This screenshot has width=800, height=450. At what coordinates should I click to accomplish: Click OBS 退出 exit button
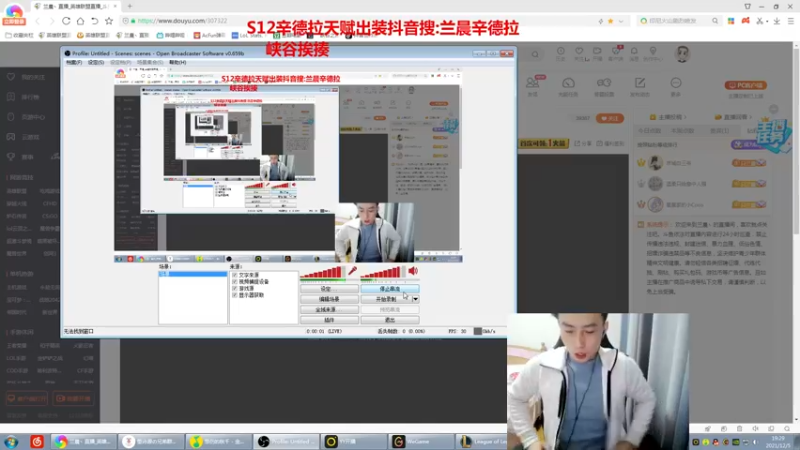(390, 320)
